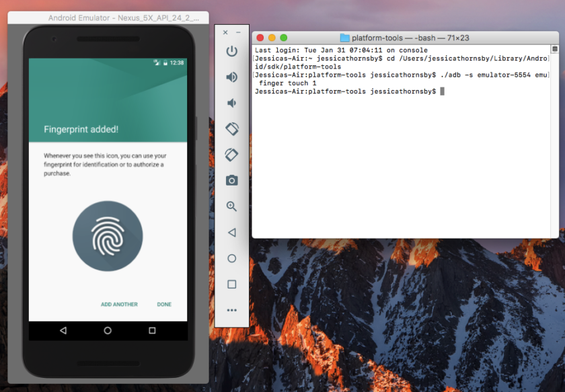
Task: Tap the DONE button
Action: click(x=164, y=304)
